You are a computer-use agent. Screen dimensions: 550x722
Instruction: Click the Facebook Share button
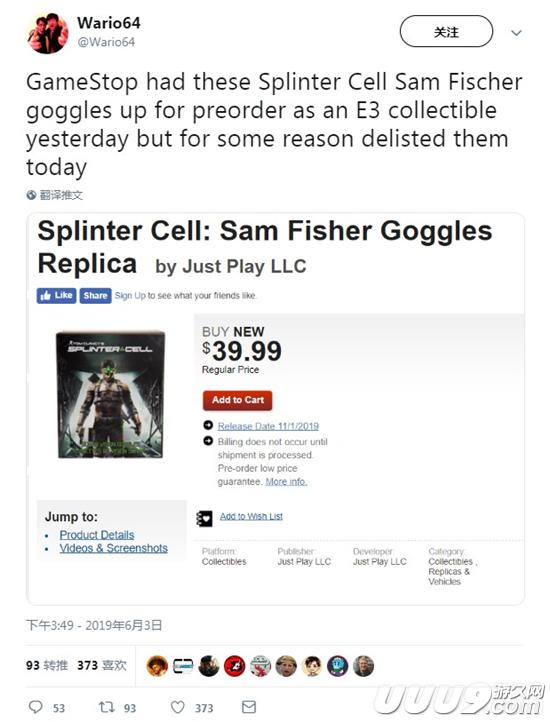95,296
